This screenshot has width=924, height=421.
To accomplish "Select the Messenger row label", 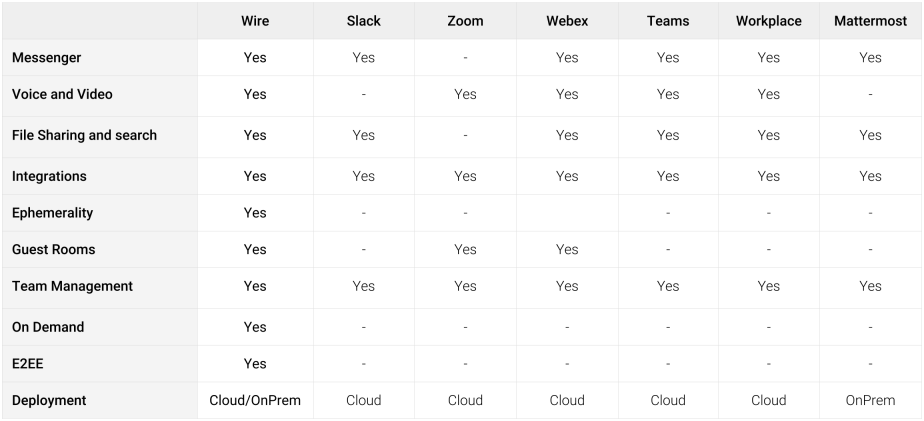I will pos(46,58).
